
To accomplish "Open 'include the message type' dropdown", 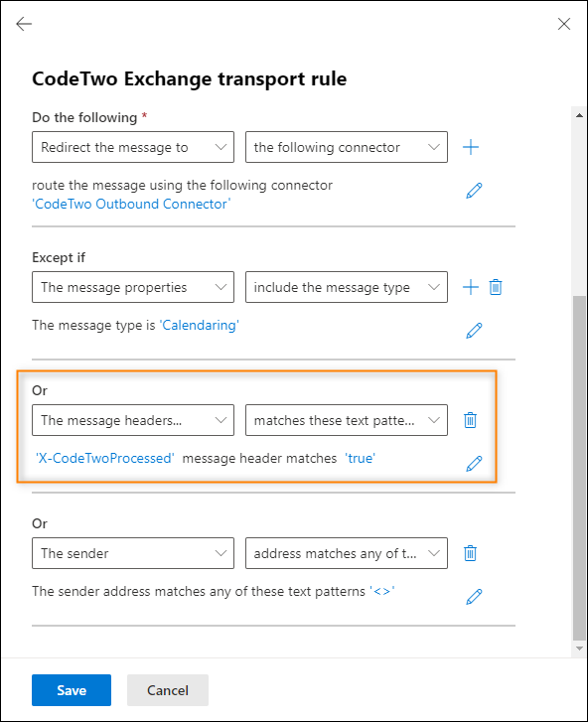I will (347, 287).
